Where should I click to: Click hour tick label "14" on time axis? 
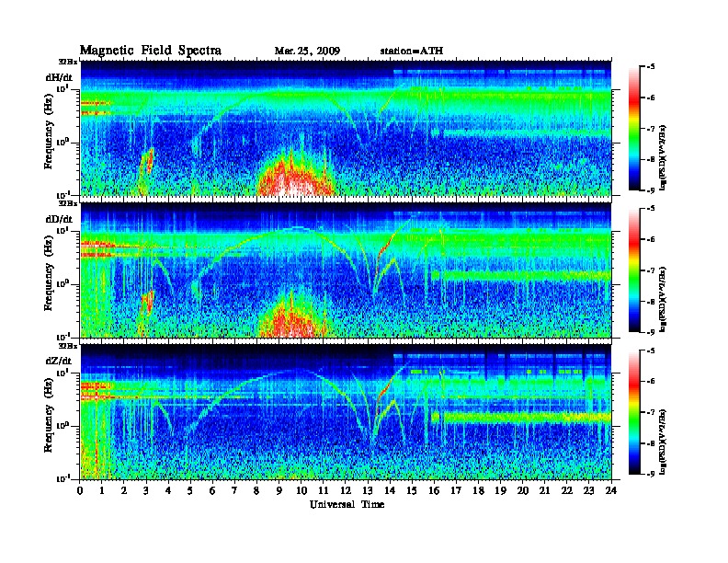coord(390,491)
